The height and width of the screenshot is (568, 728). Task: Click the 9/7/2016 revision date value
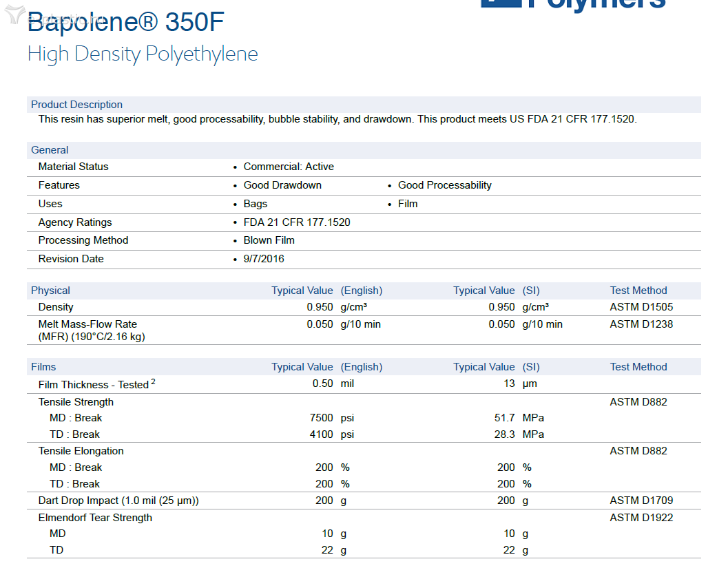[263, 259]
